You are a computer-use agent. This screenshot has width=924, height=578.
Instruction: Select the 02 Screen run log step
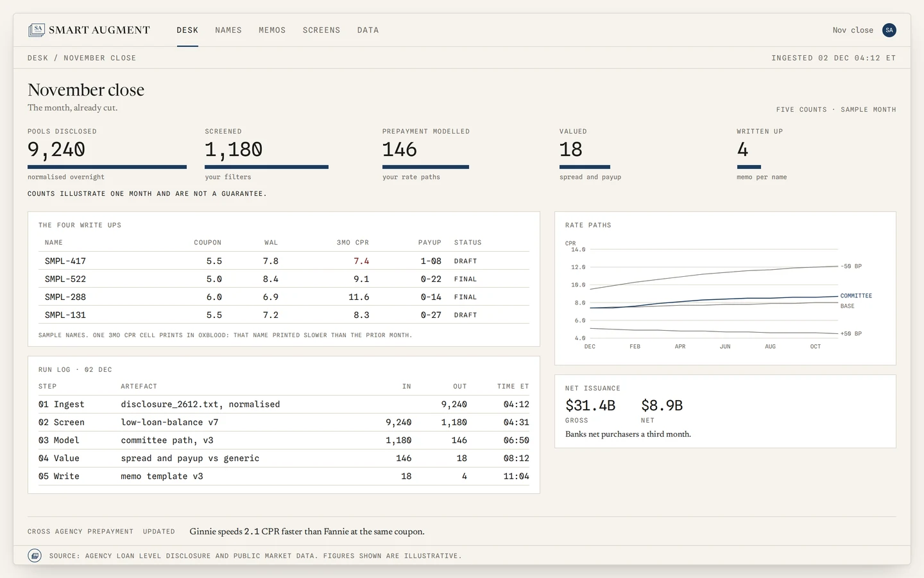[x=62, y=423]
